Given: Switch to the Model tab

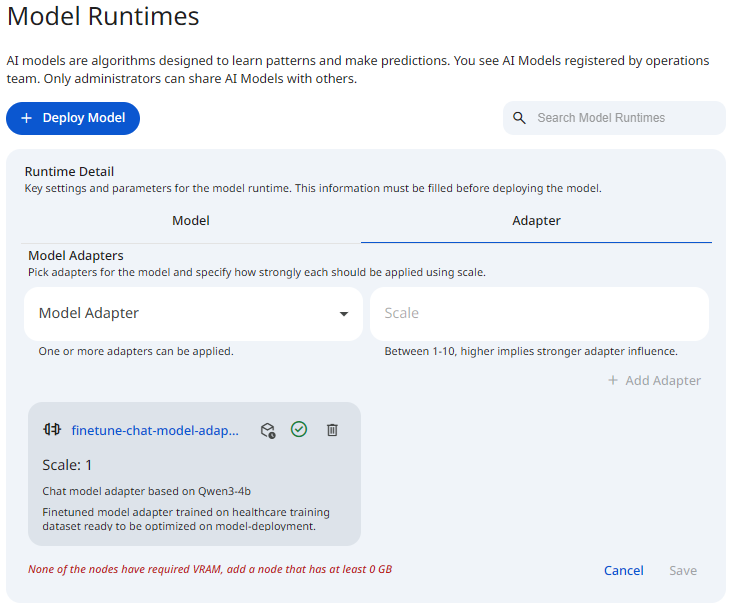Looking at the screenshot, I should click(x=191, y=221).
